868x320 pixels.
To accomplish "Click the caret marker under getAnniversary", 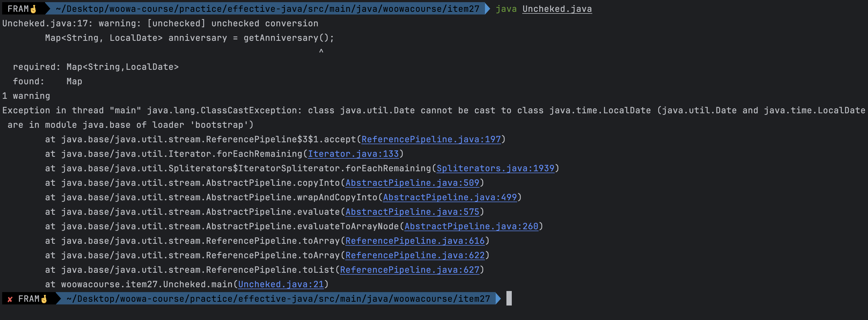I will pos(321,51).
